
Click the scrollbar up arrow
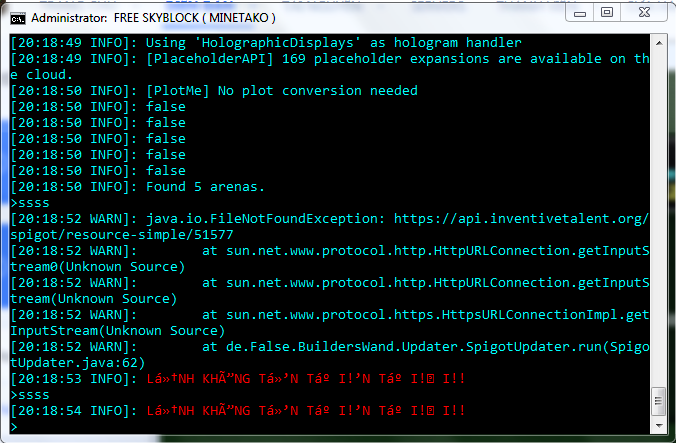657,43
